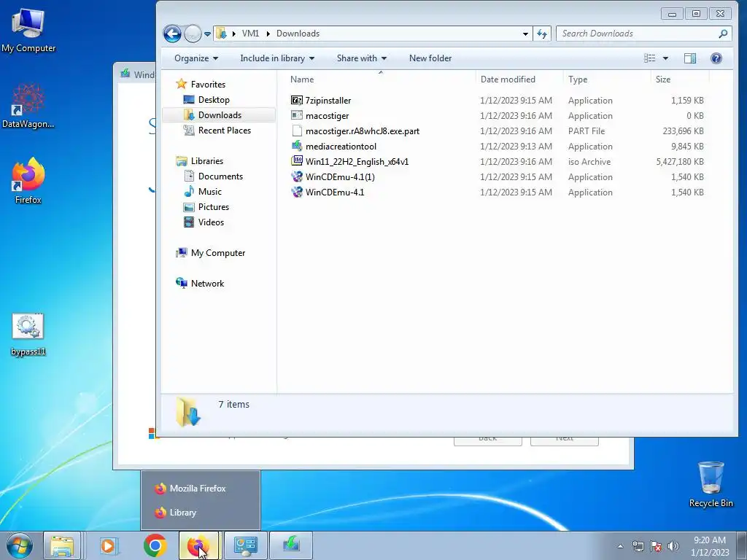Select the 7zipinstaller file icon

click(297, 101)
